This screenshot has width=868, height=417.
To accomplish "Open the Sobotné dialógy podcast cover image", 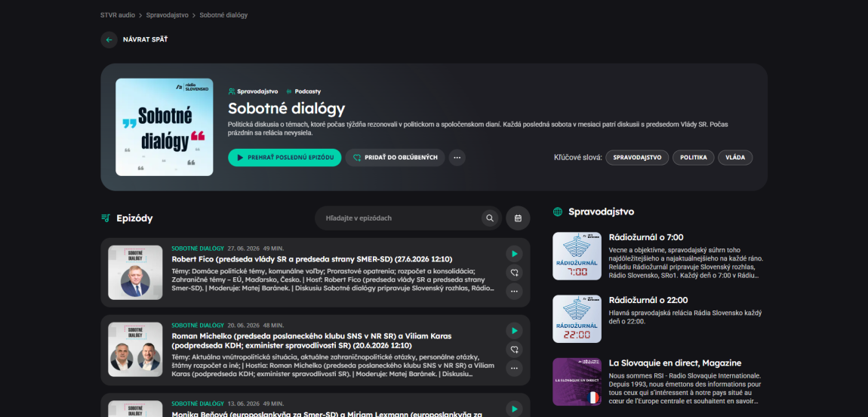I will 165,127.
